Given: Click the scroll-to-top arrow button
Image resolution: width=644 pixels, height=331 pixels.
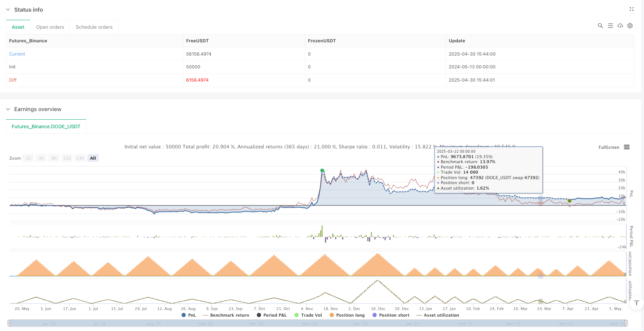Looking at the screenshot, I should point(637,303).
